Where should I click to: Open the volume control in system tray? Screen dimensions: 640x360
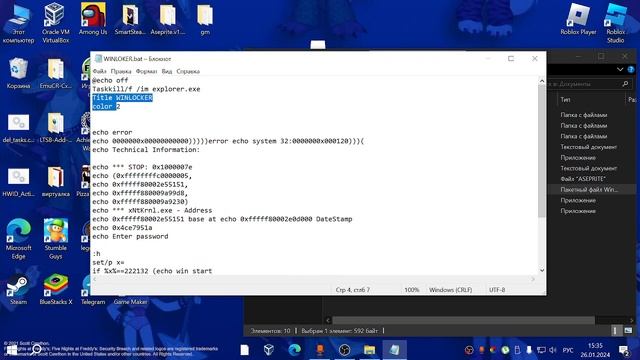[x=553, y=350]
